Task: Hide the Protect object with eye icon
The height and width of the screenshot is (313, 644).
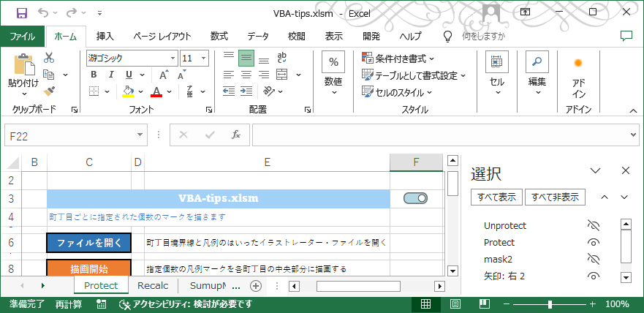Action: pos(594,242)
